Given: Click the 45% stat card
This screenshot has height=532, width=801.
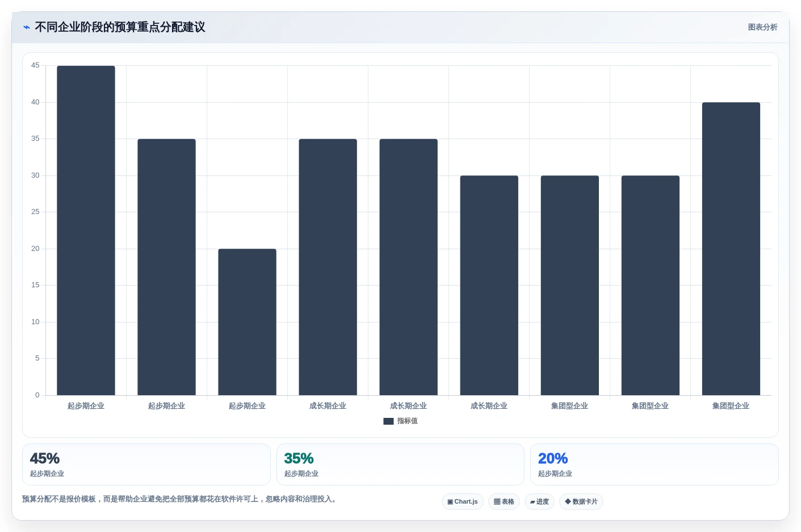Looking at the screenshot, I should pos(146,464).
